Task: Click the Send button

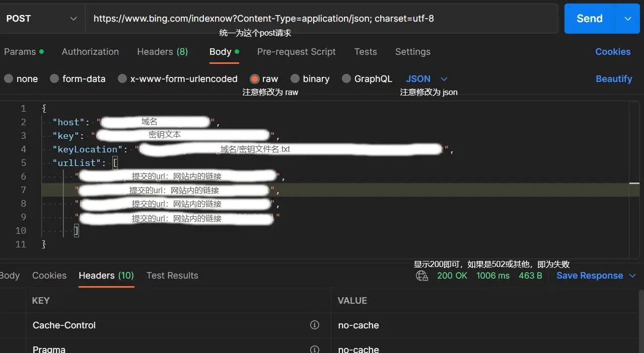Action: tap(590, 19)
